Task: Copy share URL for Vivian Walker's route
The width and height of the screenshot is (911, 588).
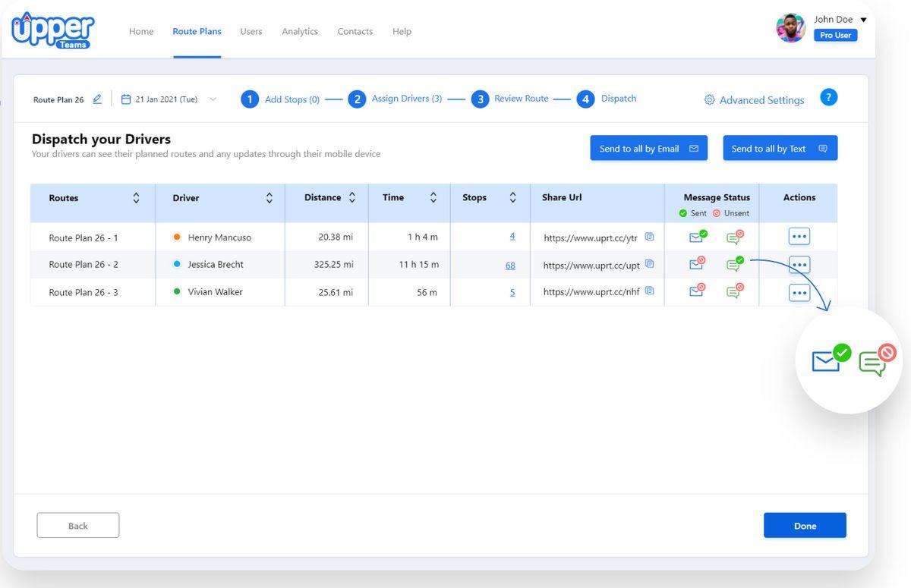Action: tap(649, 291)
